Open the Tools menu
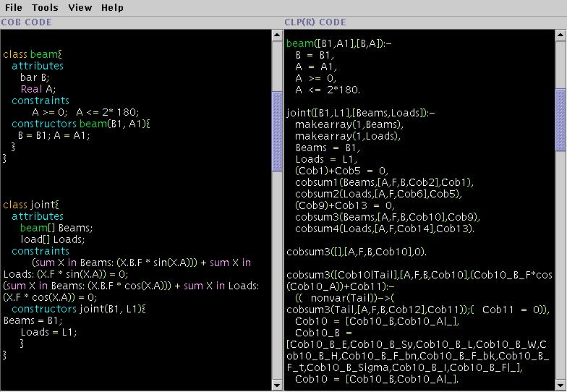The width and height of the screenshot is (567, 392). coord(45,8)
